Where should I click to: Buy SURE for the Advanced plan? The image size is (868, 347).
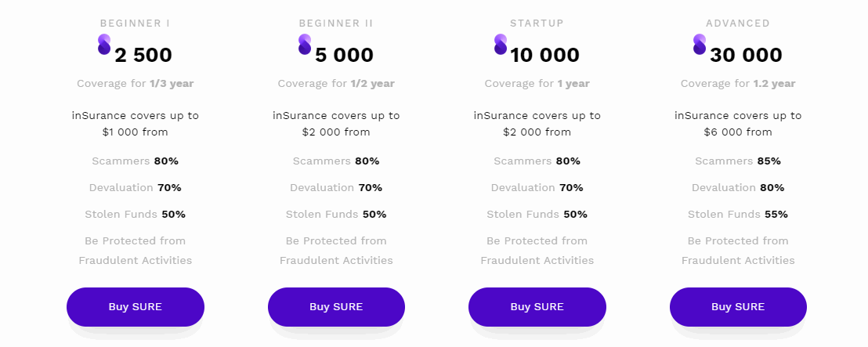point(738,306)
